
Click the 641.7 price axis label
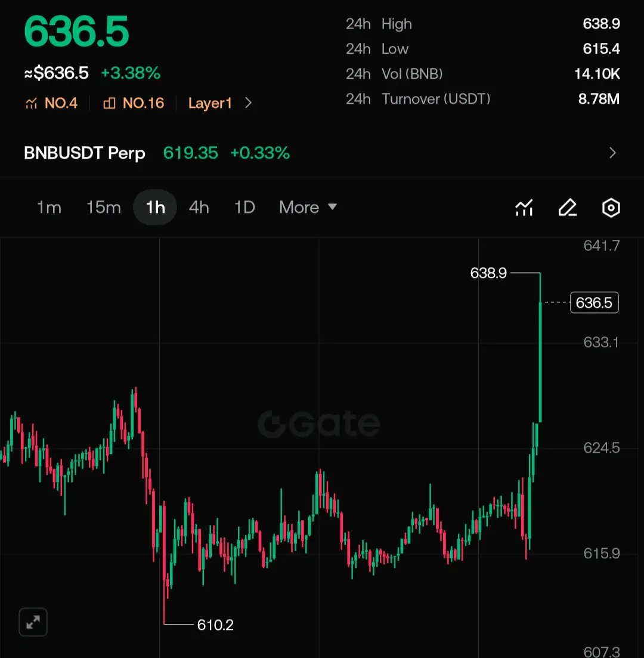(602, 246)
